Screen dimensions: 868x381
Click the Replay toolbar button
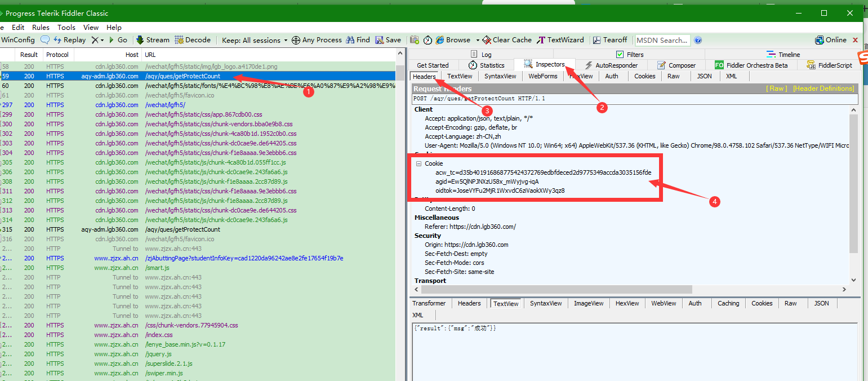pos(69,40)
